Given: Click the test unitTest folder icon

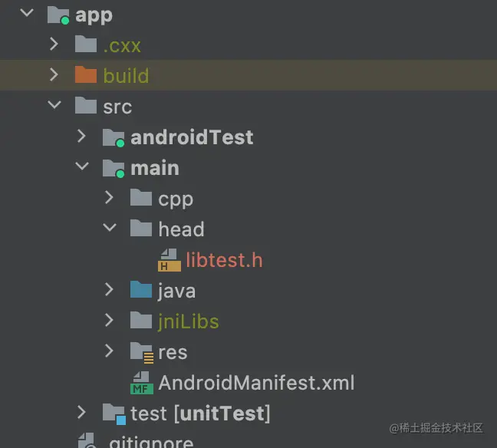Looking at the screenshot, I should (x=114, y=414).
